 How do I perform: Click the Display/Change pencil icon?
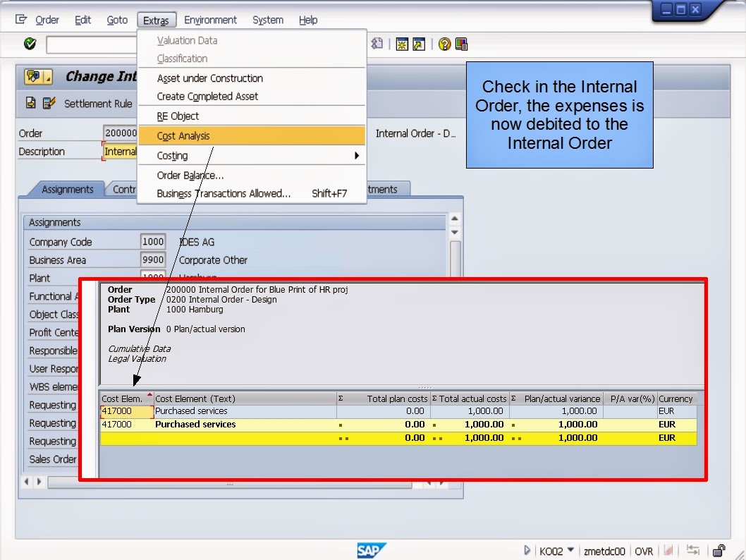pos(49,103)
